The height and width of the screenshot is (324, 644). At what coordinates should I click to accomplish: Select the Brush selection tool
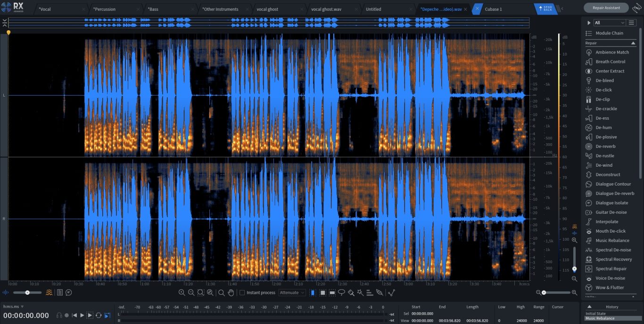click(x=351, y=292)
